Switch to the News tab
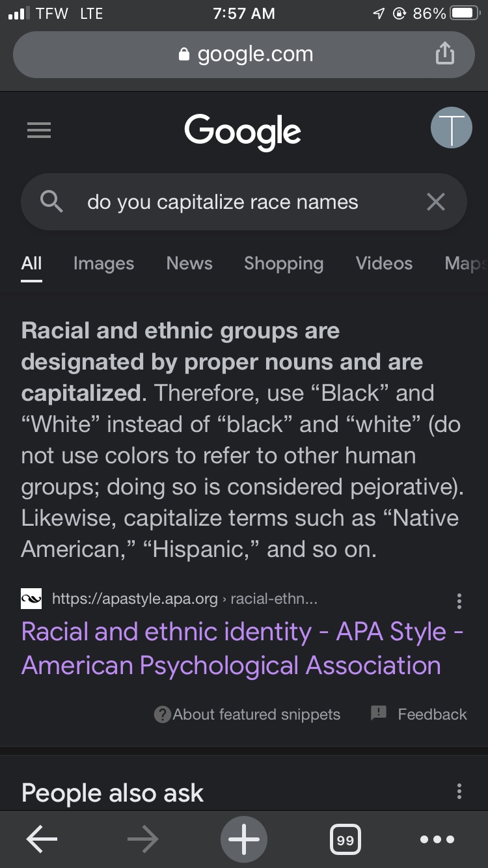The image size is (488, 868). 189,264
